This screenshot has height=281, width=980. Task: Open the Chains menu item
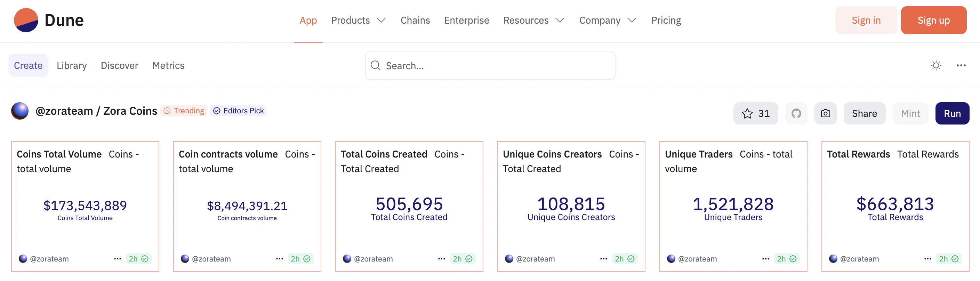coord(415,20)
